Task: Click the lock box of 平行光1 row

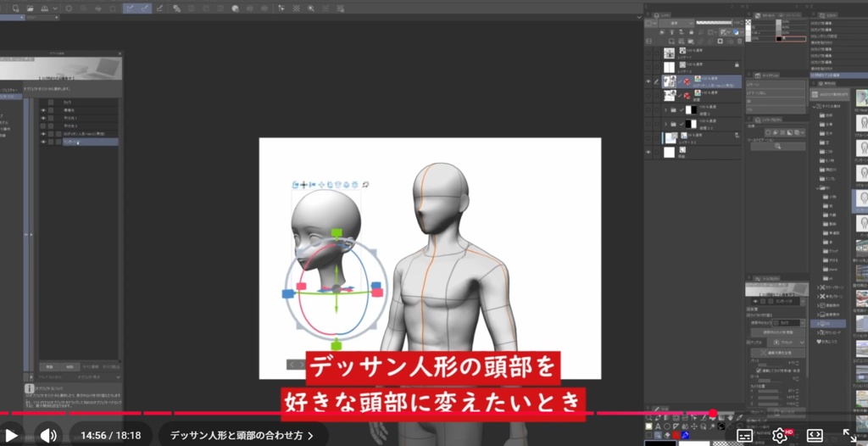Action: coord(51,118)
